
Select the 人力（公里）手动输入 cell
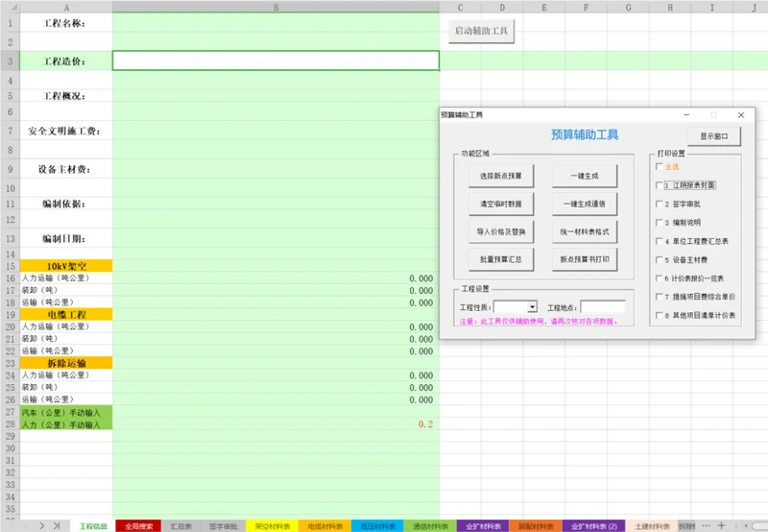tap(66, 424)
